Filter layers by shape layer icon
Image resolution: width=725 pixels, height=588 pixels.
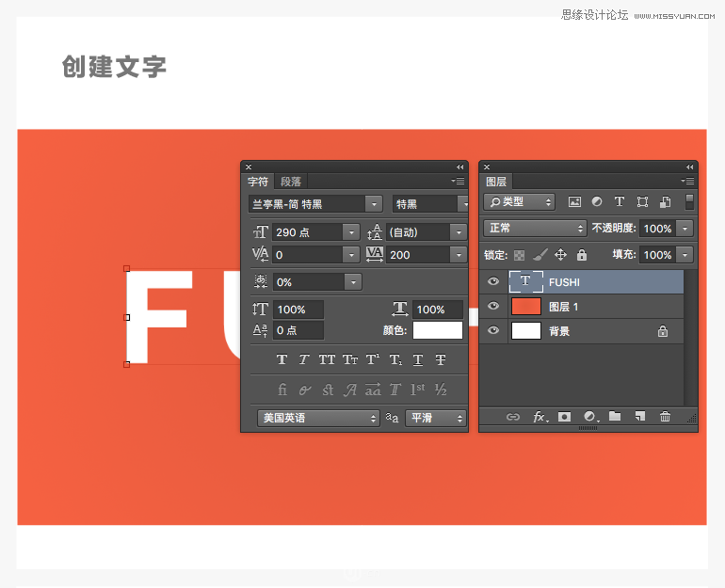click(x=642, y=202)
